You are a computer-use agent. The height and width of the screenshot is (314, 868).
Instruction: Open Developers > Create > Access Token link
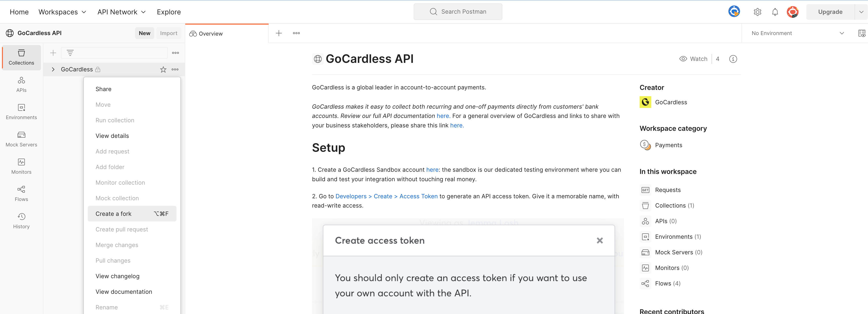[386, 196]
